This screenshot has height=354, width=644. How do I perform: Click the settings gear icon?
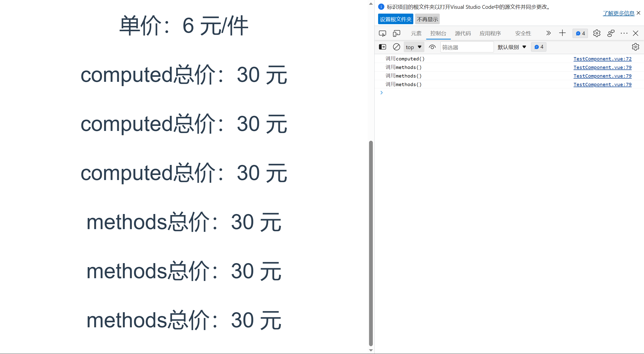pos(596,33)
